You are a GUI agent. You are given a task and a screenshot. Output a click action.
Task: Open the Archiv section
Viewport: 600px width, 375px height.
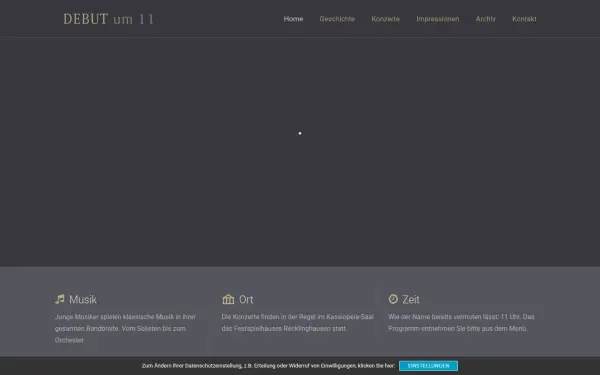click(x=485, y=19)
